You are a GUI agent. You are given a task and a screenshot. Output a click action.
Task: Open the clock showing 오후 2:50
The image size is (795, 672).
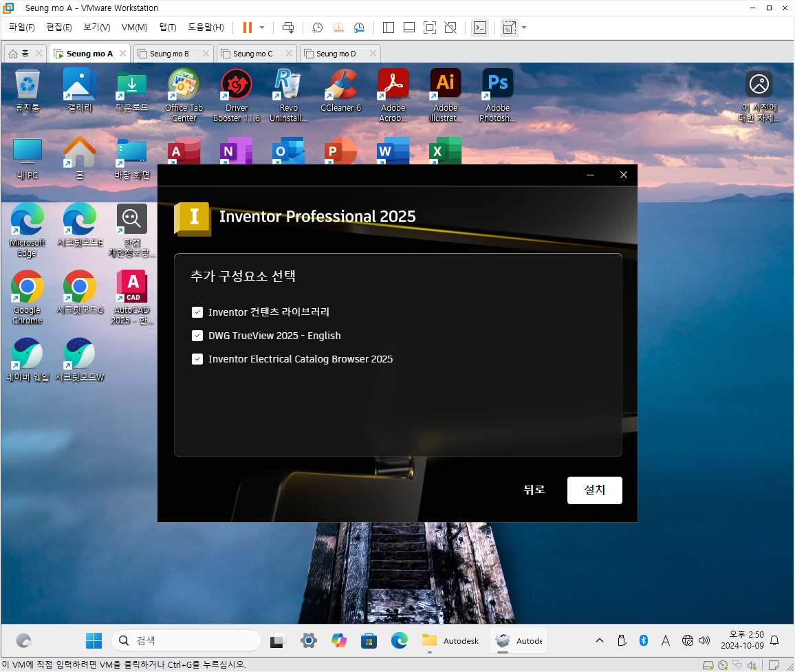tap(742, 640)
